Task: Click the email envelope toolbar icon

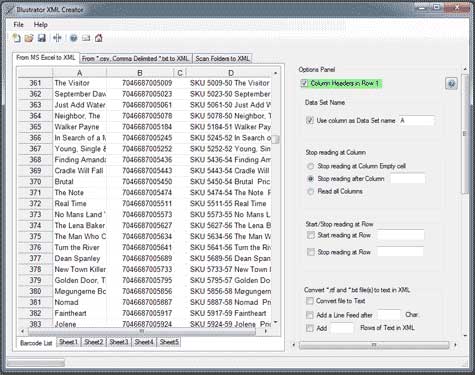Action: pos(86,38)
